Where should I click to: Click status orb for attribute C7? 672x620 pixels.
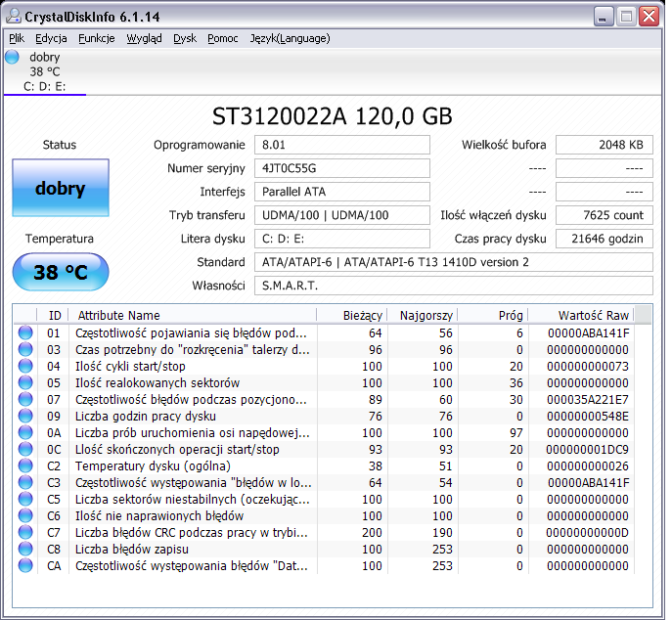click(x=25, y=532)
